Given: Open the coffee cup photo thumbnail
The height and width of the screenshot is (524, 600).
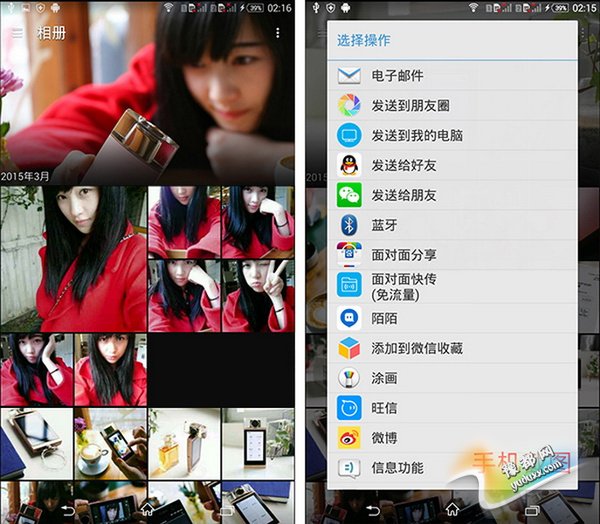Looking at the screenshot, I should [110, 443].
